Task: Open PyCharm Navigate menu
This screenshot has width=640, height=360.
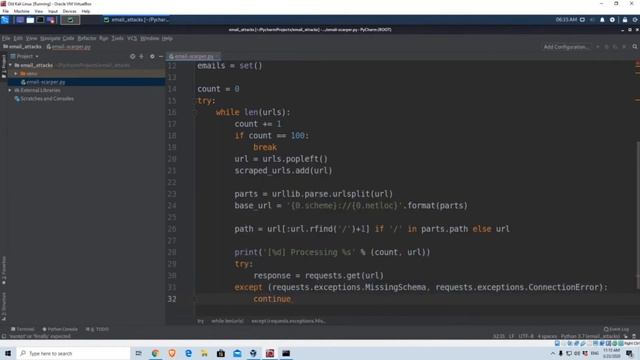Action: pos(50,38)
